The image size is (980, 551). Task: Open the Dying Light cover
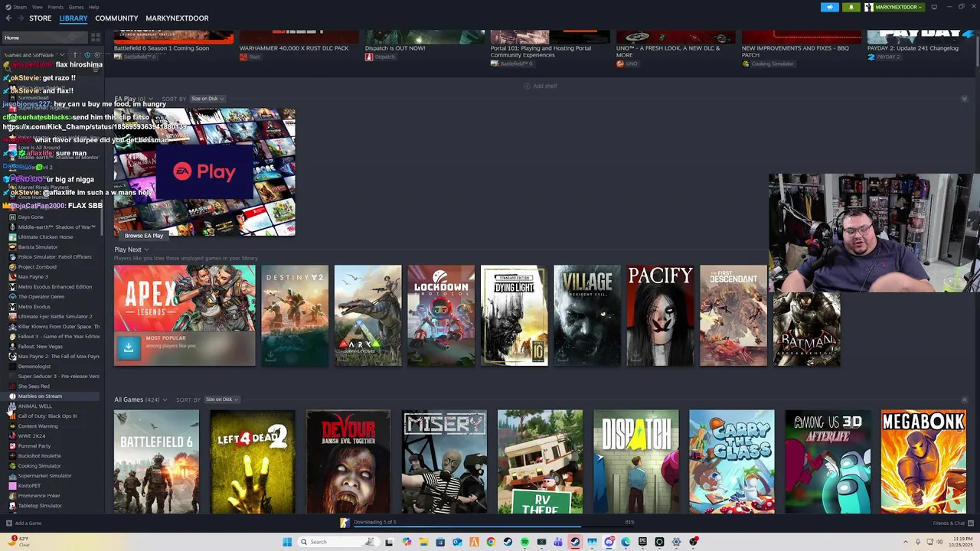[x=514, y=315]
